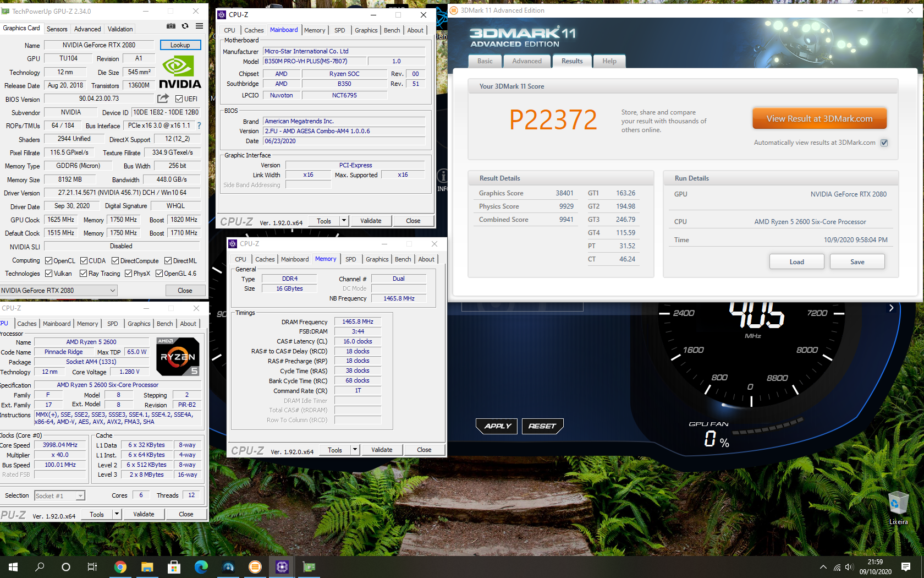Click the BIOS export share icon in GPU-Z
The width and height of the screenshot is (924, 578).
[163, 99]
